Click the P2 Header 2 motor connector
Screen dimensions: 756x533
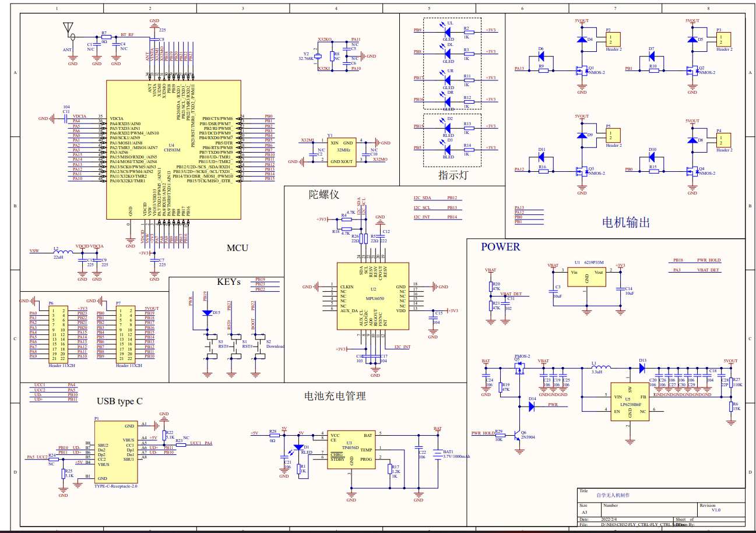[x=613, y=40]
